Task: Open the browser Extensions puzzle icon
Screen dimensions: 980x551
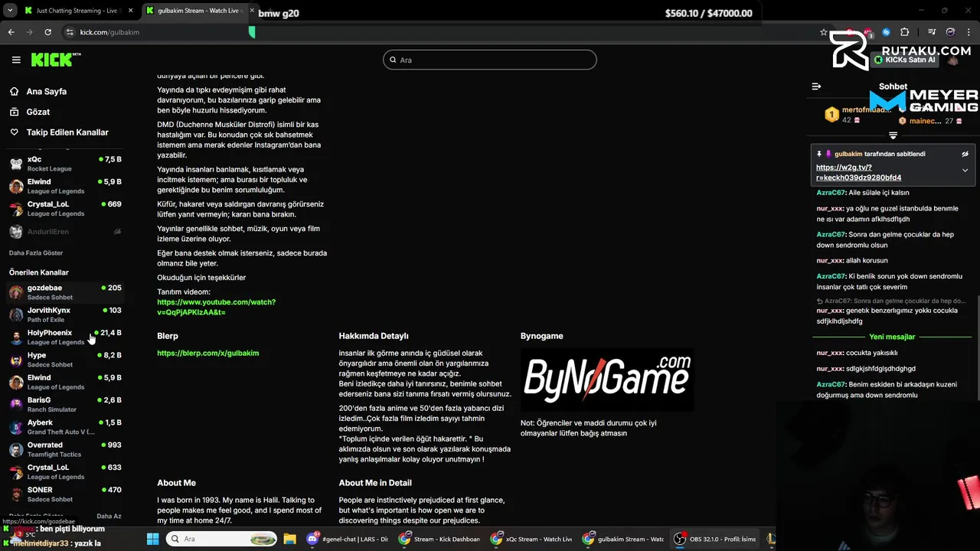Action: (904, 32)
